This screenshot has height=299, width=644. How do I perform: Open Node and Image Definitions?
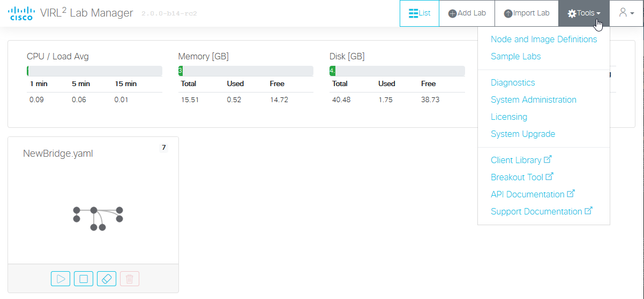544,39
